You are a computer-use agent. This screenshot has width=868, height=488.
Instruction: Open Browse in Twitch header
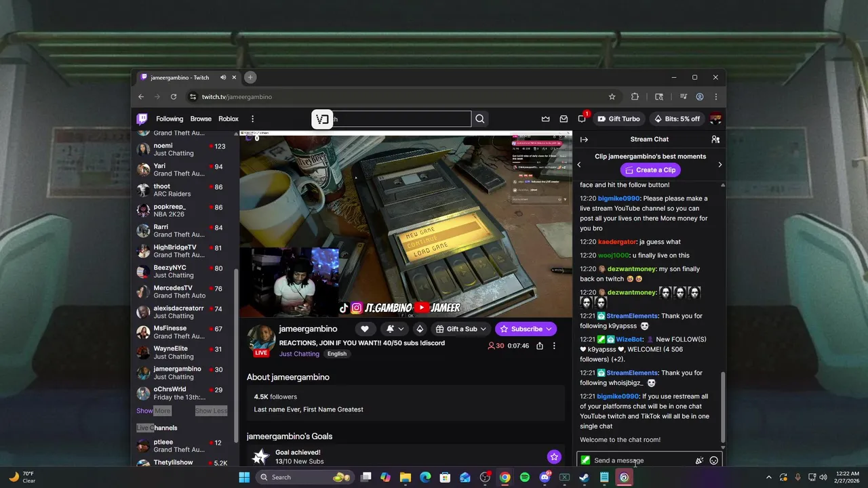click(201, 119)
